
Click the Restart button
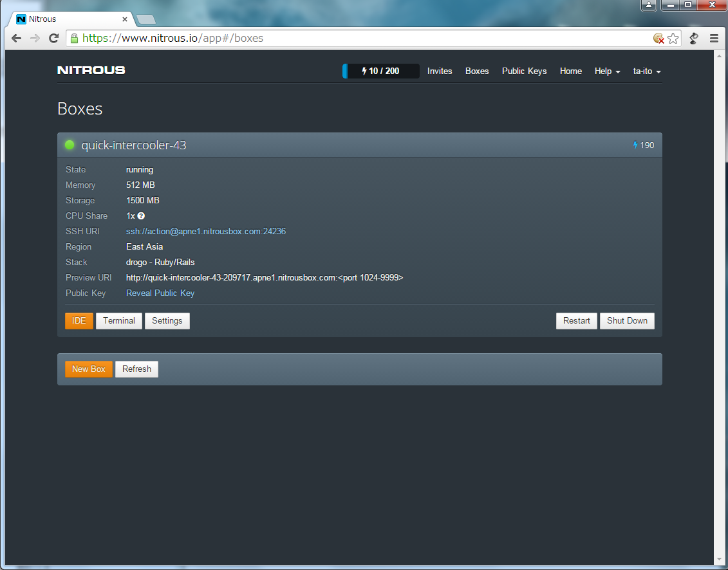click(x=577, y=321)
